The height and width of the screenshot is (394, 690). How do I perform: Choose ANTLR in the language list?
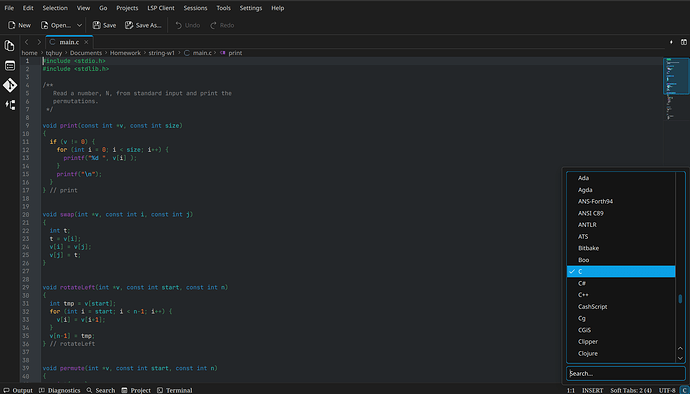click(621, 225)
